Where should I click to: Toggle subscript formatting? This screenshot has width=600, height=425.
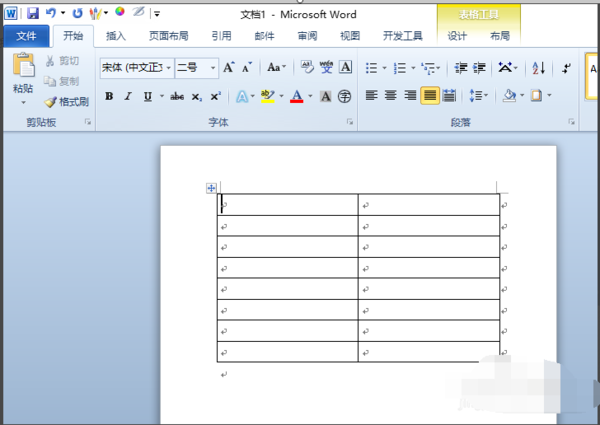197,96
